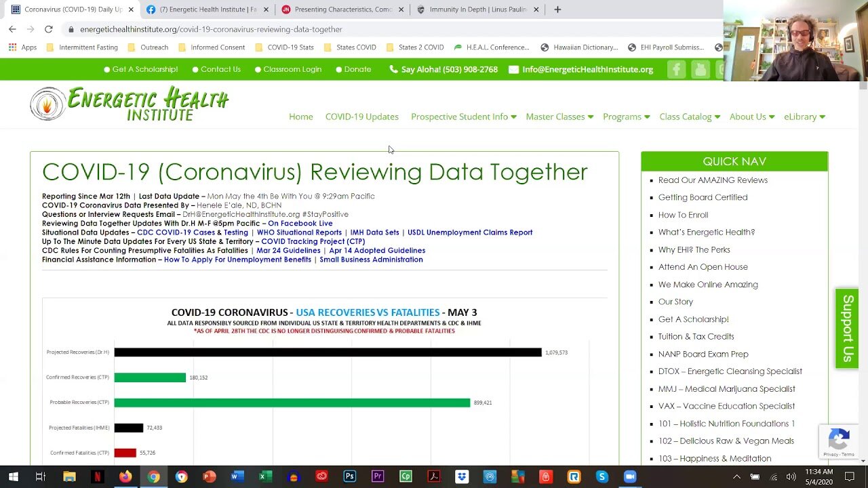Open the H.E.A.L. Conference bookmark

point(492,47)
